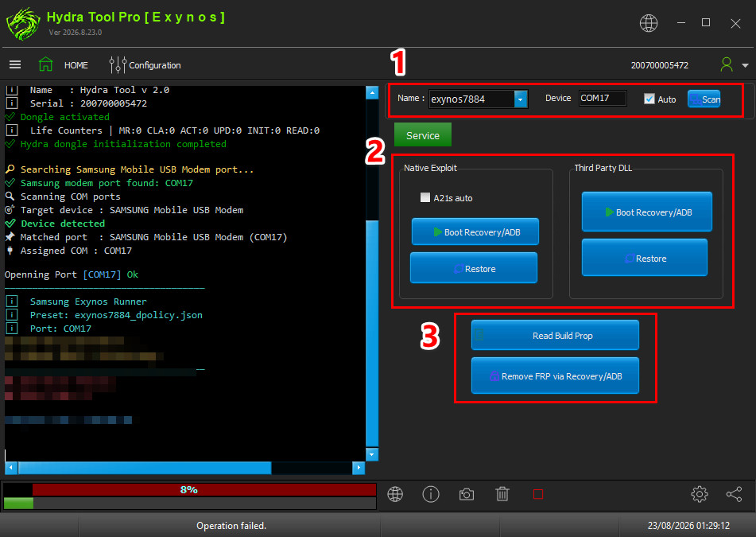This screenshot has height=537, width=756.
Task: Click the plug icon beside 'Assigned COM'
Action: [10, 251]
